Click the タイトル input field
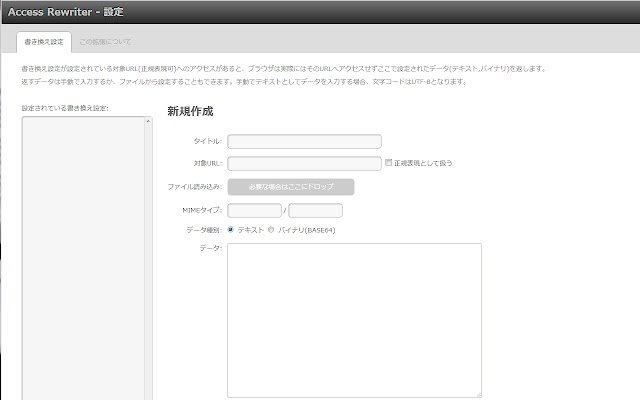This screenshot has height=400, width=640. [304, 141]
